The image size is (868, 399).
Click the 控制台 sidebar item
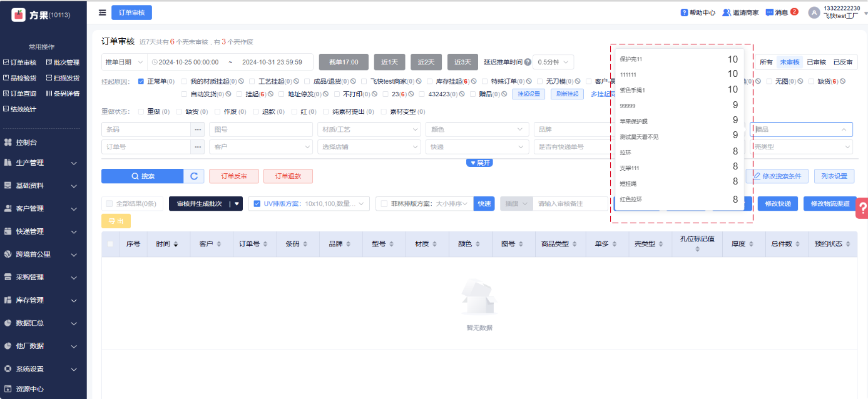point(25,143)
